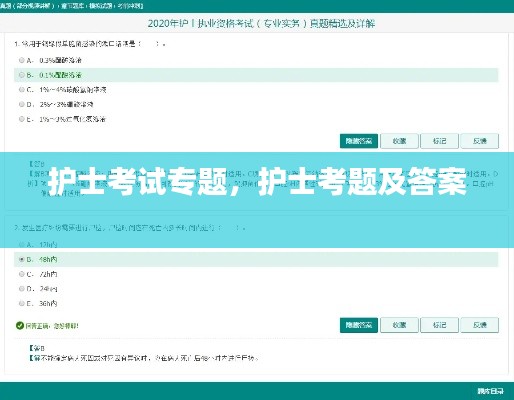Viewport: 514px width, 400px height.
Task: Click 收藏 button under question 2
Action: click(x=399, y=325)
